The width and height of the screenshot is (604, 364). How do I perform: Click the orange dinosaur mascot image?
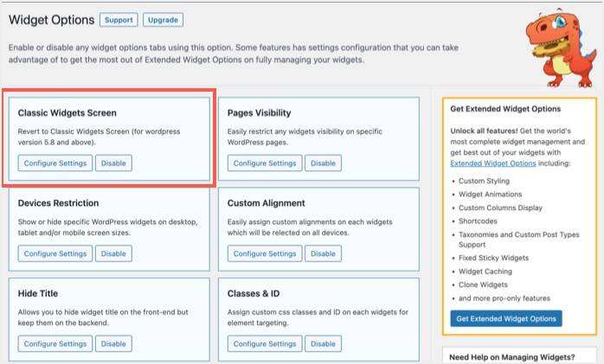click(x=562, y=48)
